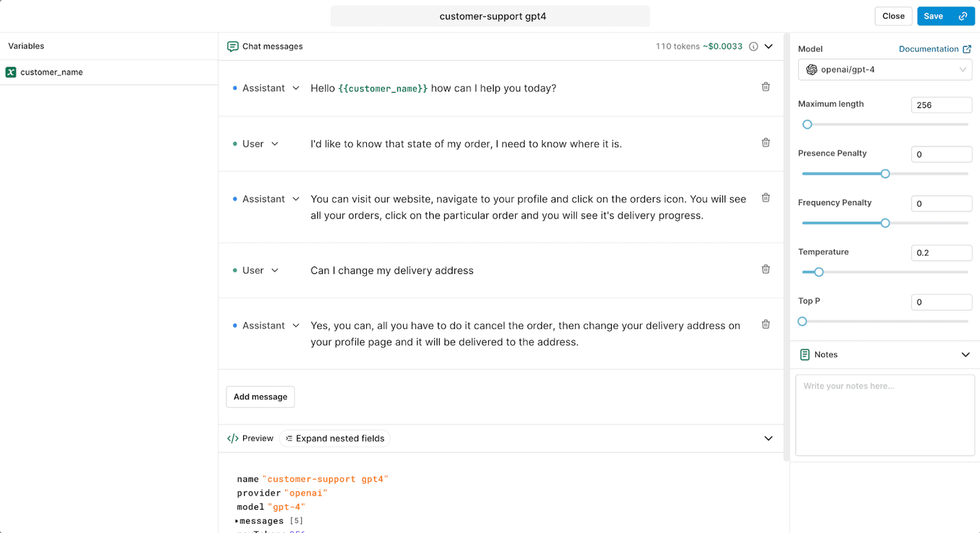Open role dropdown for first Assistant message
Viewport: 980px width, 533px height.
[296, 88]
